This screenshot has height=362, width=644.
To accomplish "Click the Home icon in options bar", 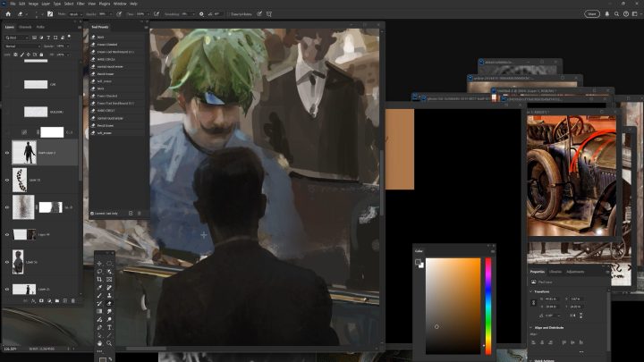I will tap(8, 14).
